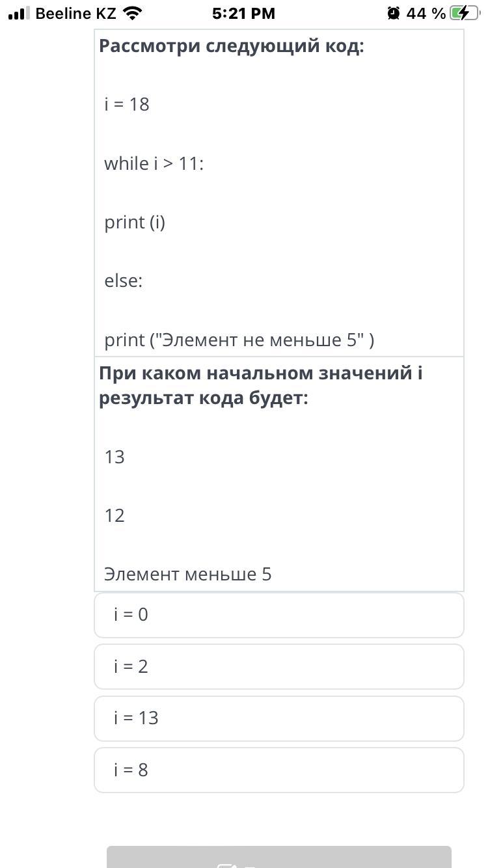Tap the Beeline KZ carrier label

[x=75, y=13]
